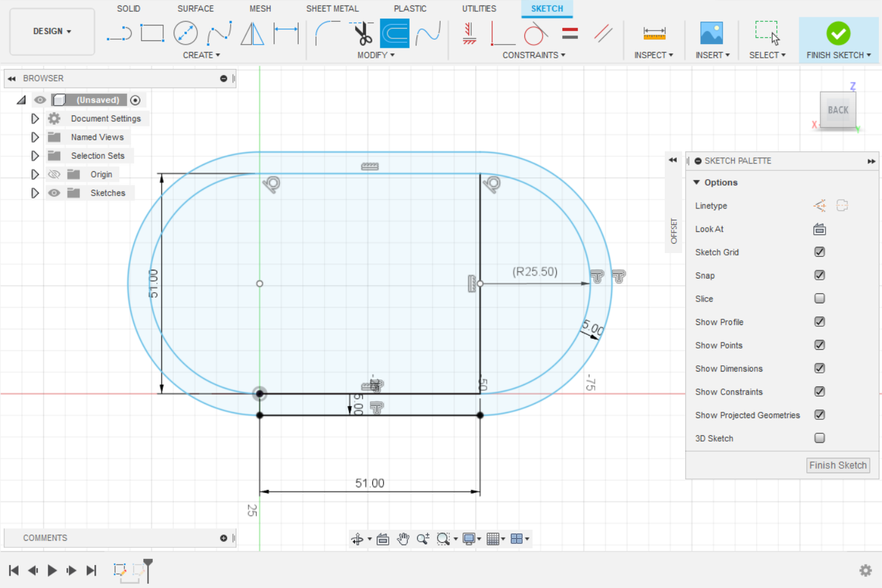Screen dimensions: 882x588
Task: Expand the Sketches folder in browser
Action: [x=35, y=193]
